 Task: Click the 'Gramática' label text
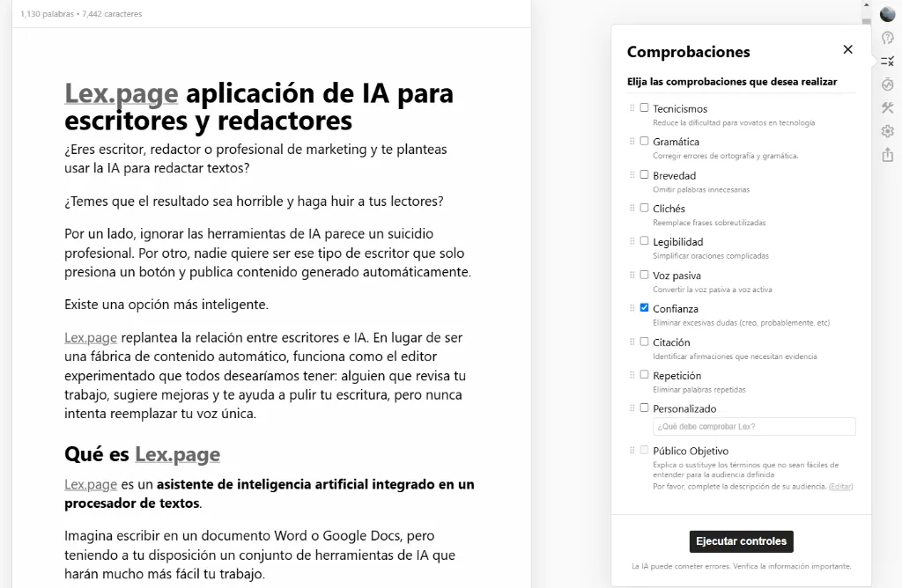click(676, 142)
